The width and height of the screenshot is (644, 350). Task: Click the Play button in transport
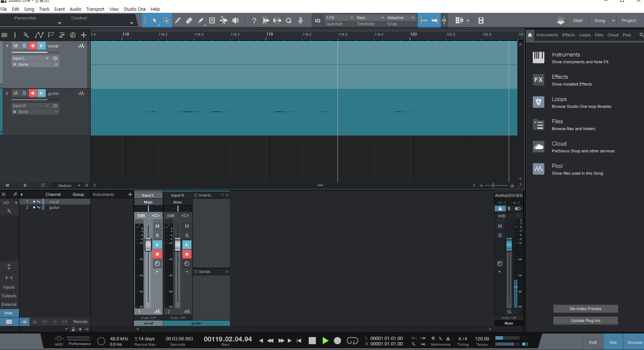click(325, 341)
